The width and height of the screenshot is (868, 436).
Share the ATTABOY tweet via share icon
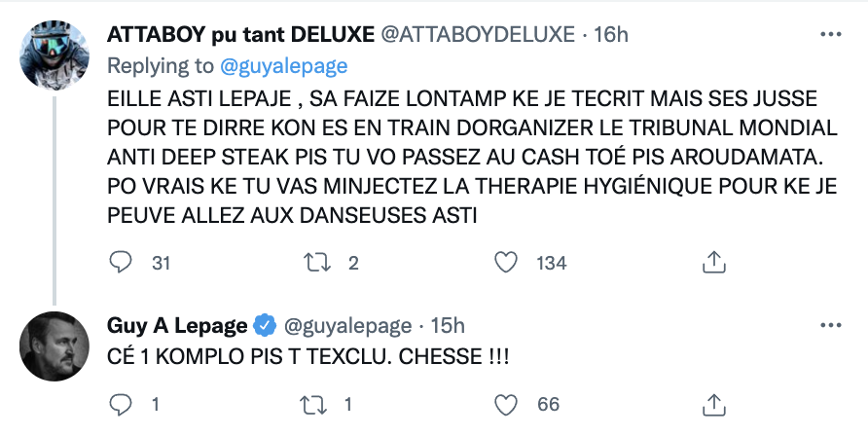[x=713, y=262]
